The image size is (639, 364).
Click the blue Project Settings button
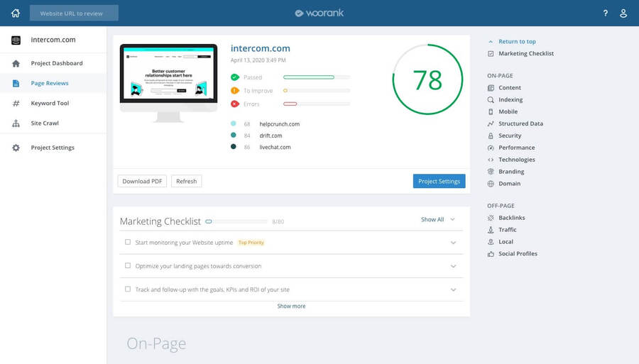click(x=439, y=181)
